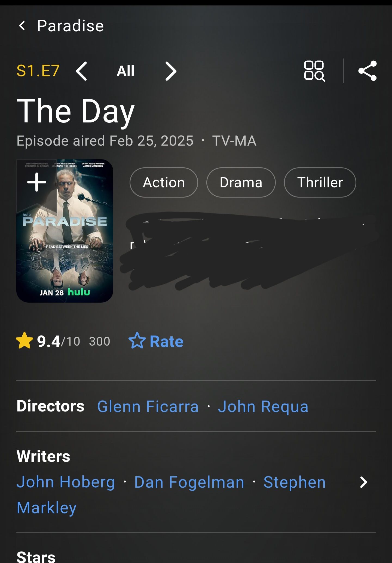Tap the share icon
Screen dimensions: 392x563
tap(367, 71)
